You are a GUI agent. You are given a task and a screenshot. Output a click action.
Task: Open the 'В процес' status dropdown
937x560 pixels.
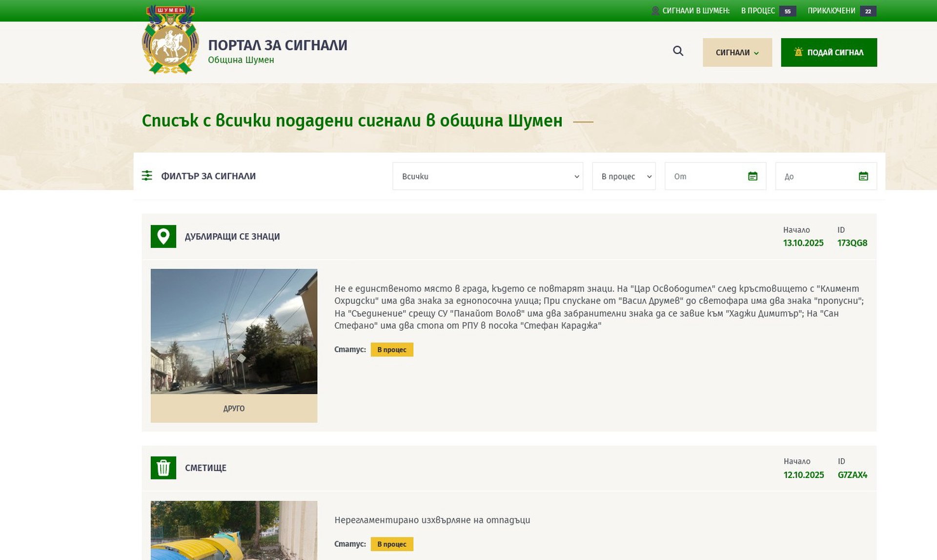click(x=623, y=176)
